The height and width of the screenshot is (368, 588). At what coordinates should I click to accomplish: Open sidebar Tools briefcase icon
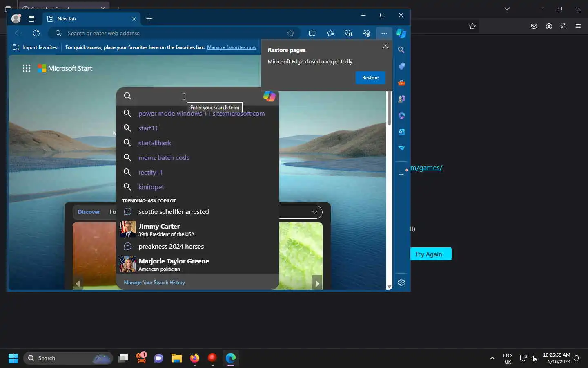click(401, 83)
